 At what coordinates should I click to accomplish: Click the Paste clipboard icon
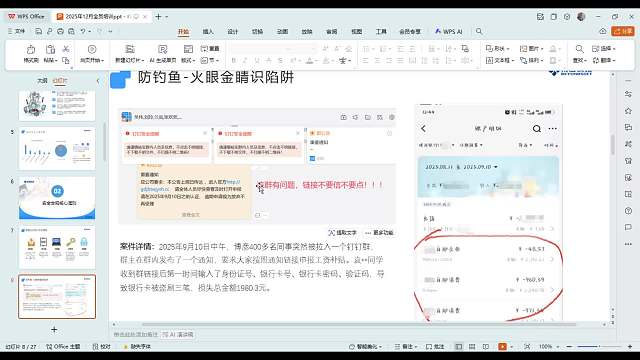pyautogui.click(x=50, y=50)
